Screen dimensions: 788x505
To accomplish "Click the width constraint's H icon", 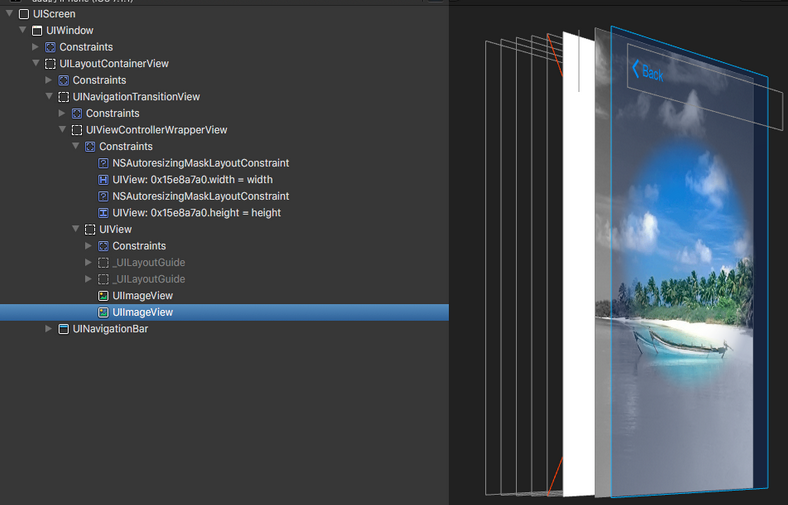I will pyautogui.click(x=103, y=180).
